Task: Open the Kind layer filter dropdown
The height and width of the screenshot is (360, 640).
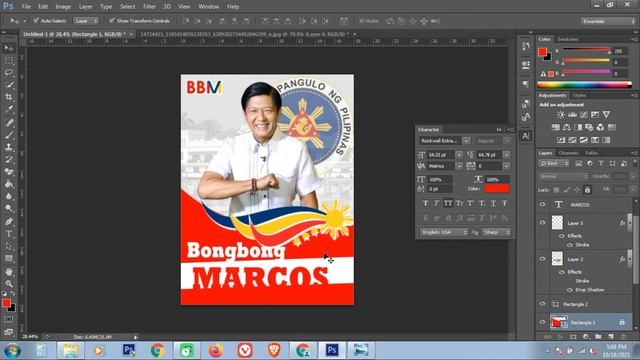Action: coord(554,163)
